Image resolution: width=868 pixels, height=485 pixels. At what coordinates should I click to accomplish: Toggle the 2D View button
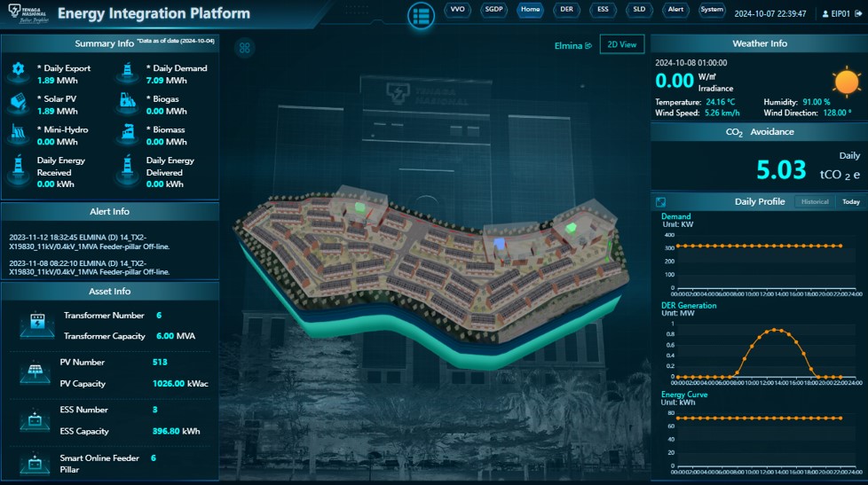click(x=621, y=44)
